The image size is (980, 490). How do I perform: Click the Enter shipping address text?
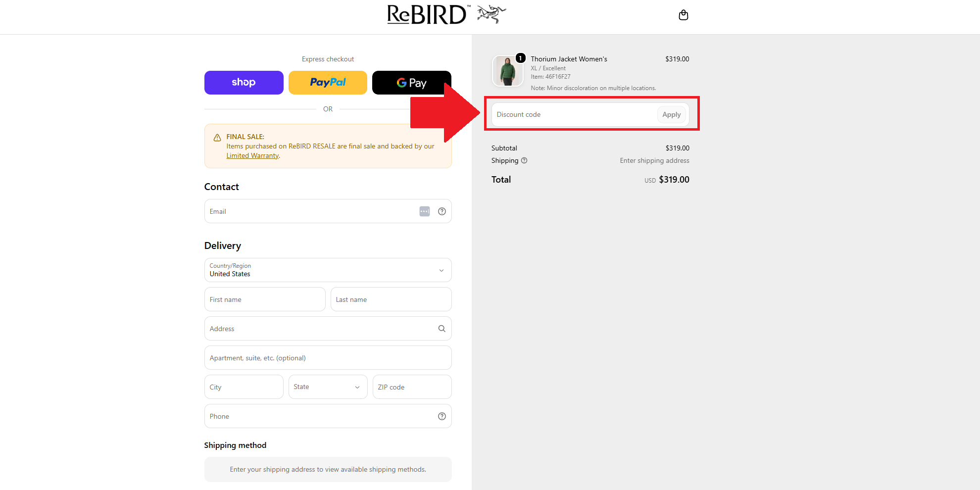tap(654, 160)
